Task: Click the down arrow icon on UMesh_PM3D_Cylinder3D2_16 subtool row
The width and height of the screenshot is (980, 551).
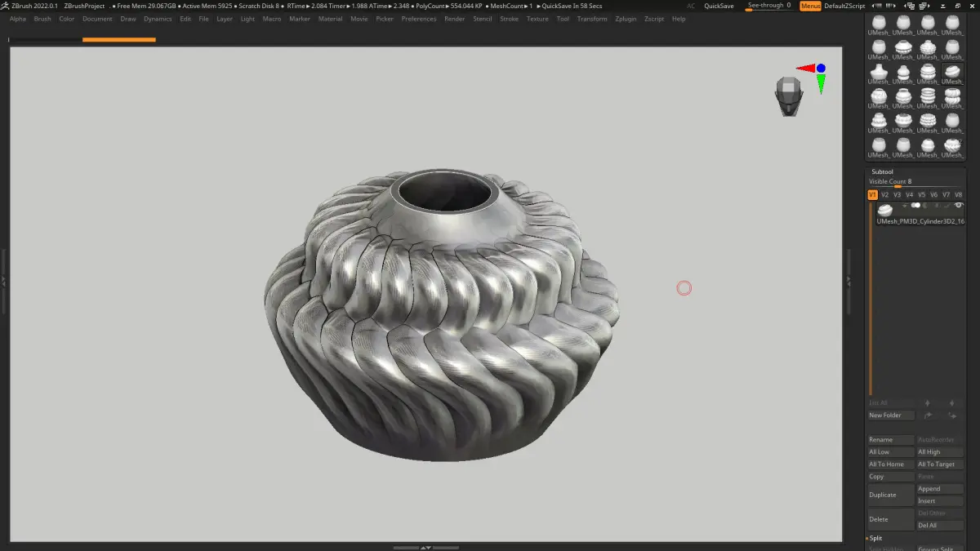Action: click(x=905, y=206)
